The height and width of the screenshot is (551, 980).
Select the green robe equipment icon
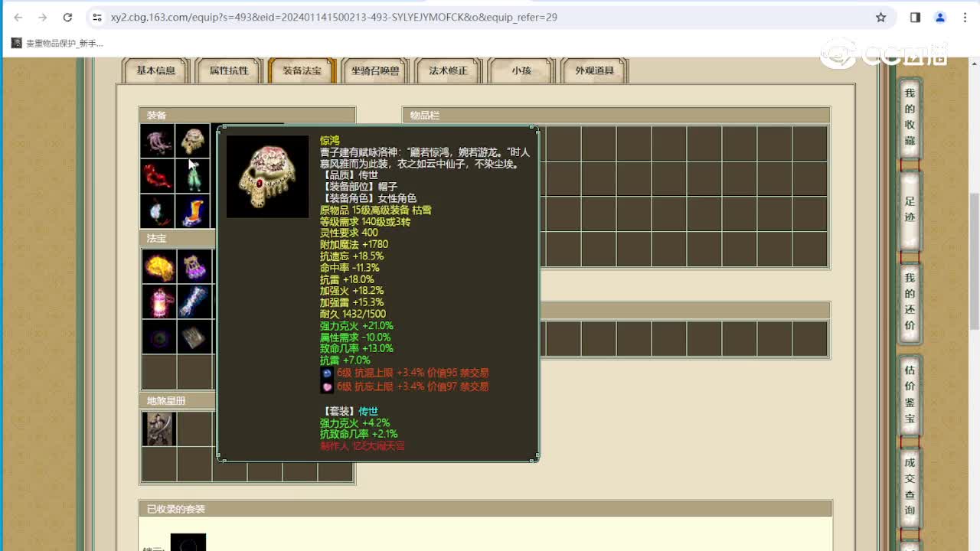[x=193, y=176]
